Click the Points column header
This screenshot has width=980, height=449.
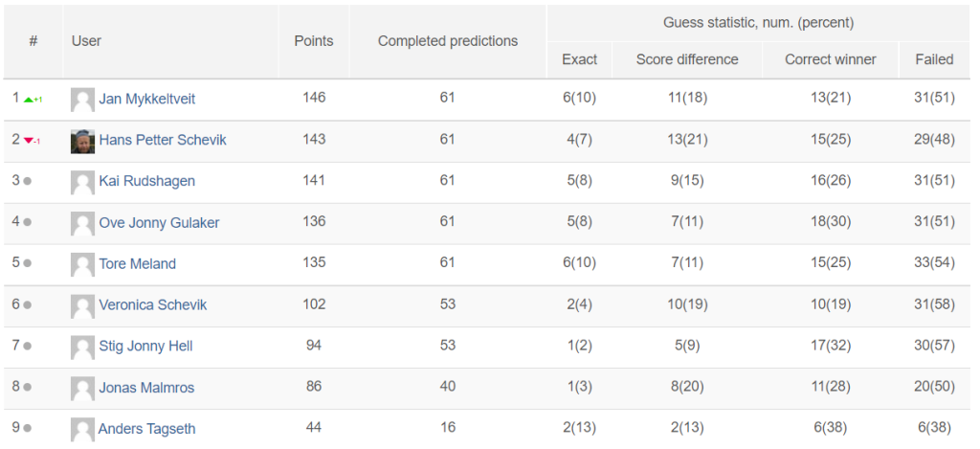(314, 41)
